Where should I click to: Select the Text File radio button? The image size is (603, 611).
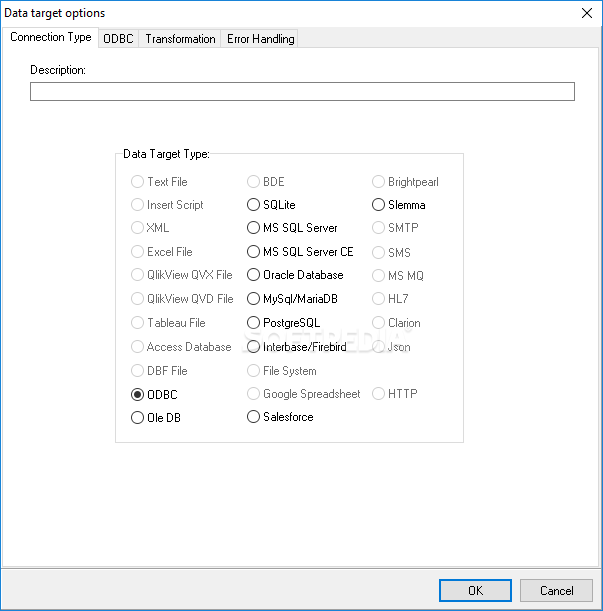click(x=137, y=182)
